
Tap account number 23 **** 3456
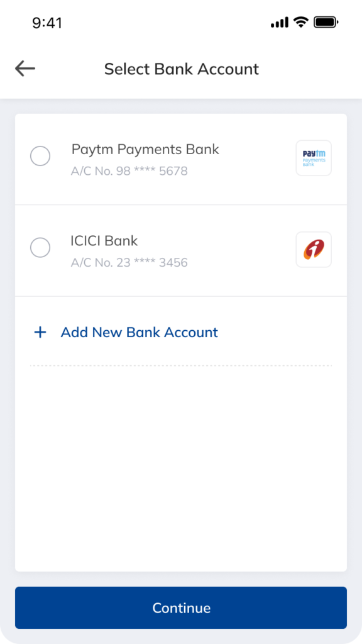129,262
